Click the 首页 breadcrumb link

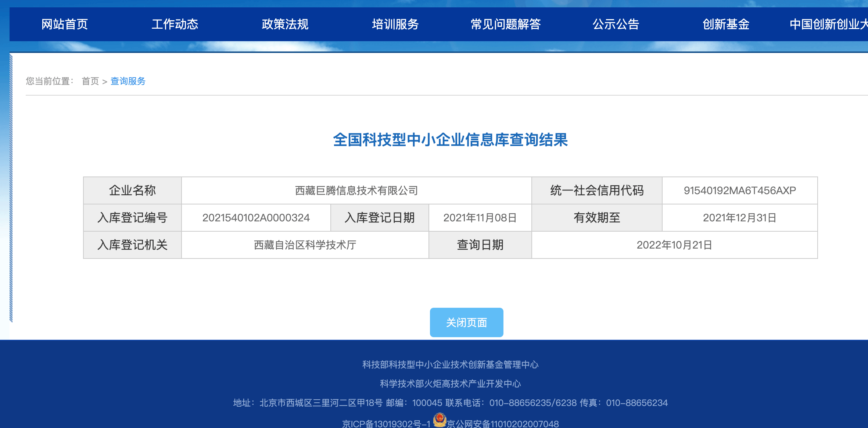[90, 81]
